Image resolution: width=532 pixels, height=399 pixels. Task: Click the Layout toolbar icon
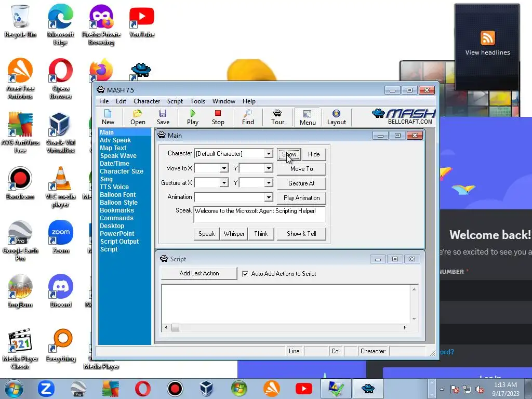336,117
